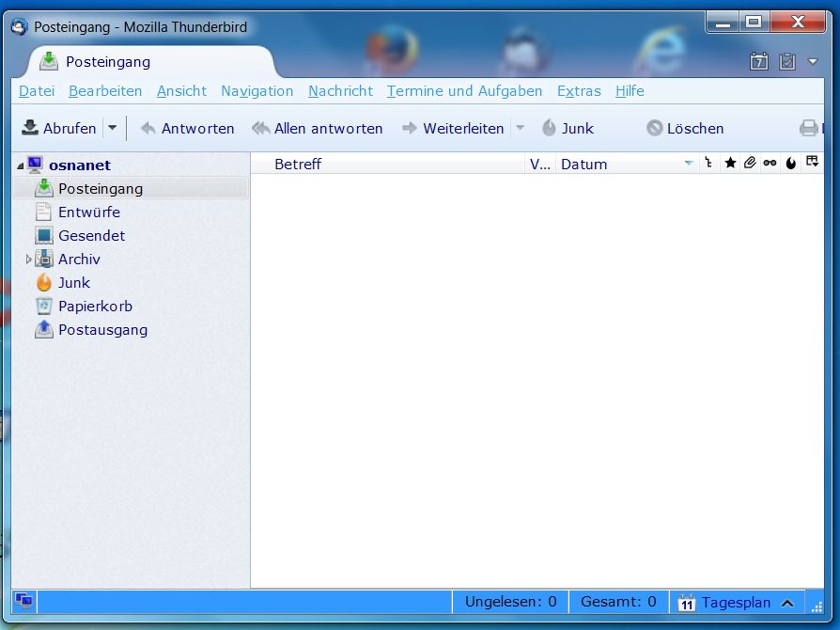Click the Weiterleiten forward button
The image size is (840, 630).
[x=453, y=129]
